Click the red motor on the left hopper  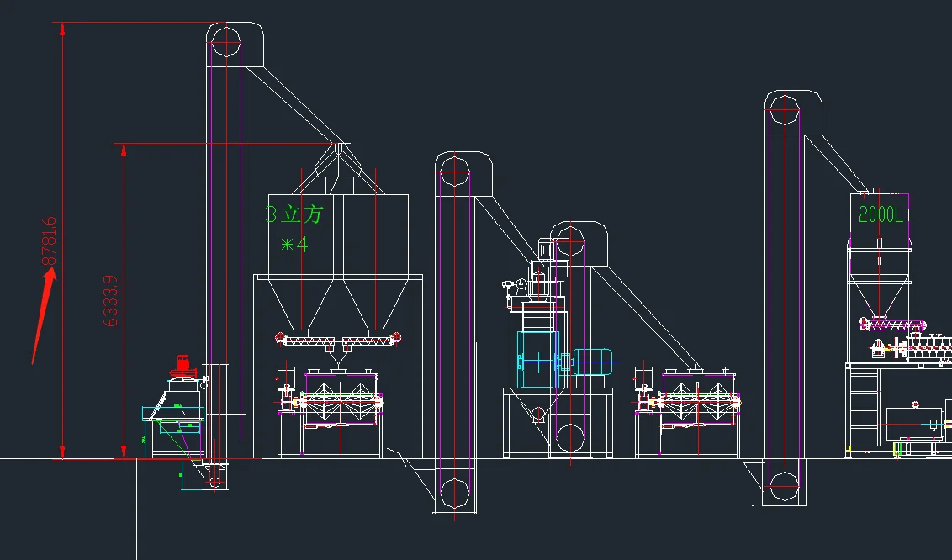181,365
